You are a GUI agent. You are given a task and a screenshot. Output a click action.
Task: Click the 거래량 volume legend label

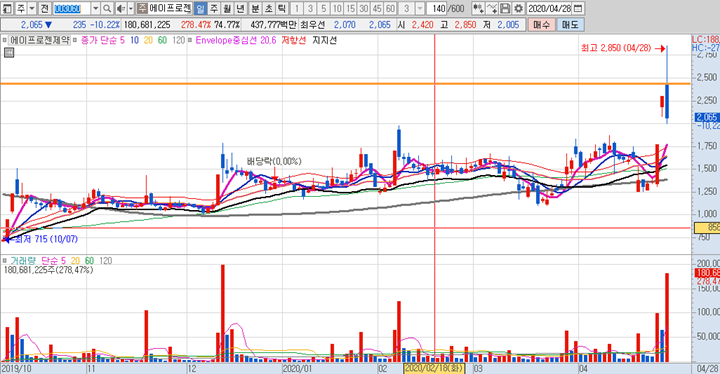[x=23, y=261]
